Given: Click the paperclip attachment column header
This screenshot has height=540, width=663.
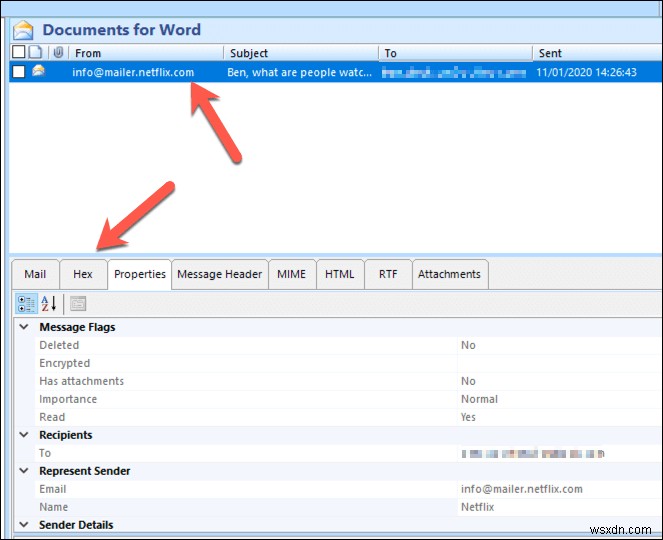Looking at the screenshot, I should (x=58, y=52).
